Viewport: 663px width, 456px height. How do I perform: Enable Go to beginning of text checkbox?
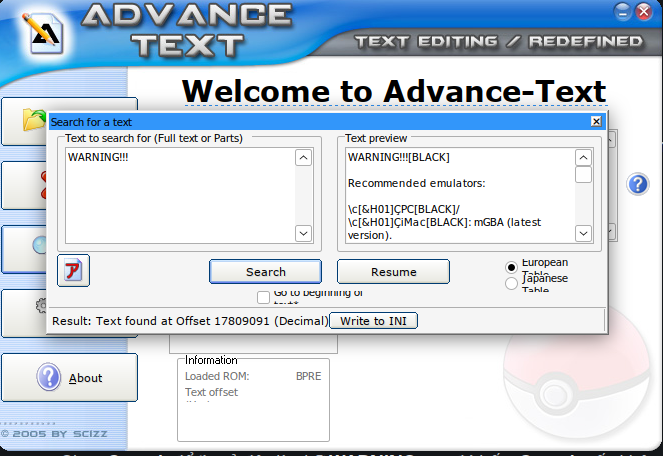pyautogui.click(x=263, y=297)
